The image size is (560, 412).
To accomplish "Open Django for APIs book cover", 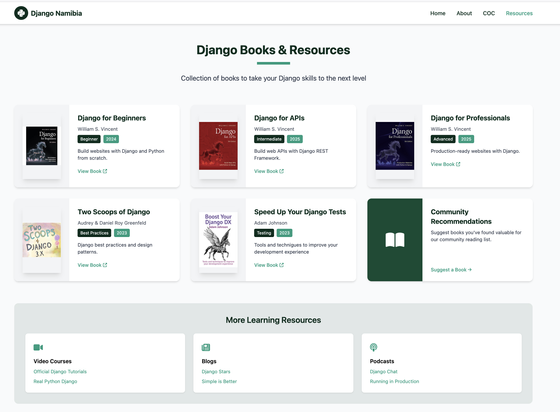I will coord(218,146).
